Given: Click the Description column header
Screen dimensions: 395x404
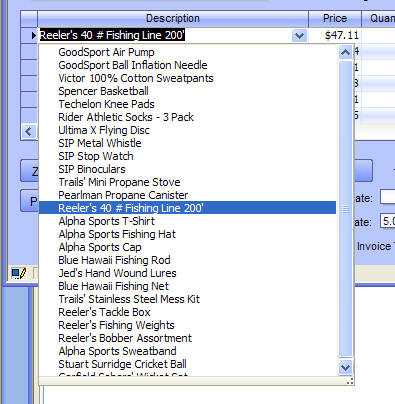Looking at the screenshot, I should click(173, 18).
